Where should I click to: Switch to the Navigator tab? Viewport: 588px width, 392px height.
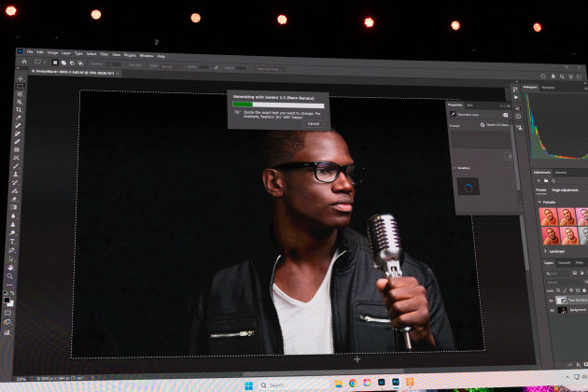tap(548, 88)
